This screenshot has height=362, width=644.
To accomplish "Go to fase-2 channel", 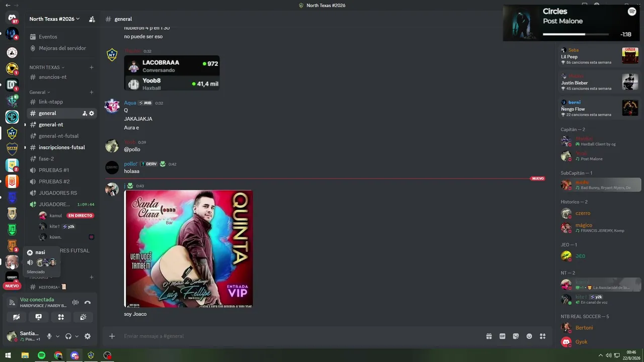I will pos(60,159).
